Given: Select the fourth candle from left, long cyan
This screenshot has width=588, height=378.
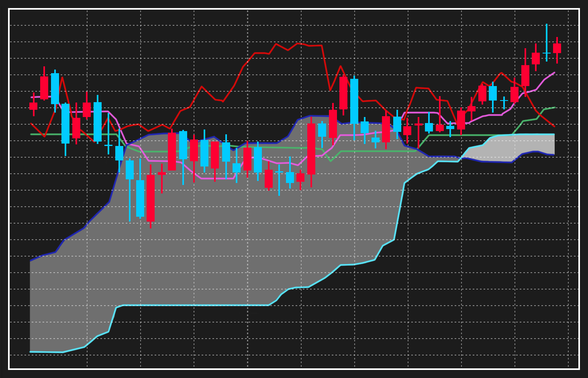Looking at the screenshot, I should click(65, 123).
